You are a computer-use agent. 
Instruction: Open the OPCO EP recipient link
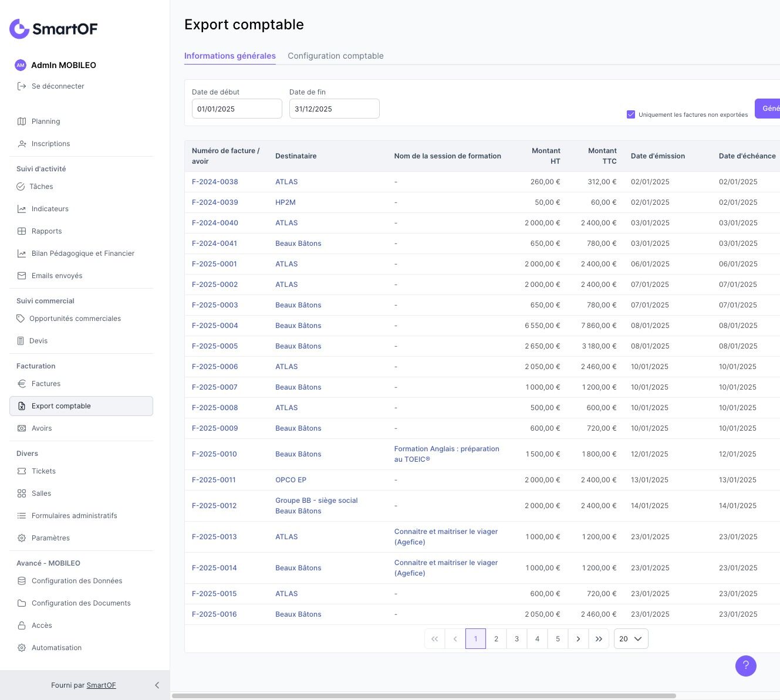[x=291, y=480]
